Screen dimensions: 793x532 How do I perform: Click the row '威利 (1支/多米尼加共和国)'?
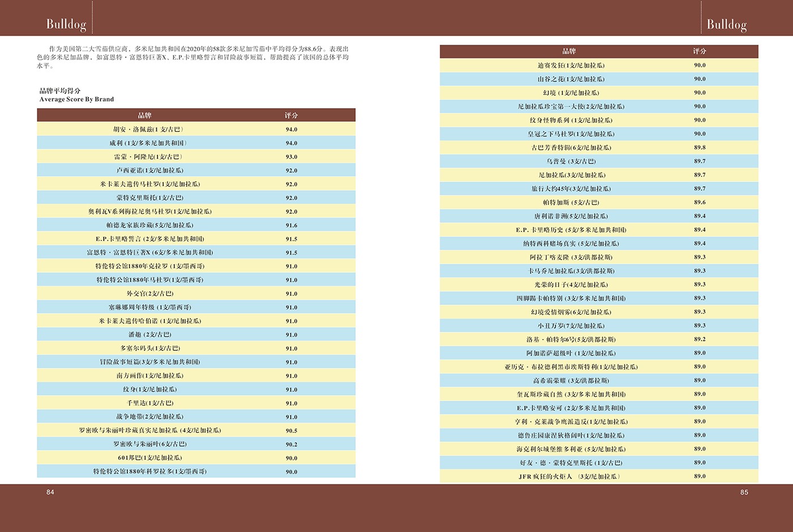(196, 143)
